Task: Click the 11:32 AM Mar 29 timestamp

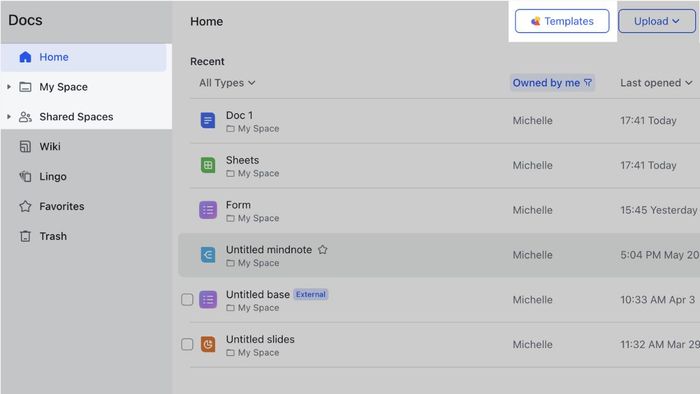Action: (660, 344)
